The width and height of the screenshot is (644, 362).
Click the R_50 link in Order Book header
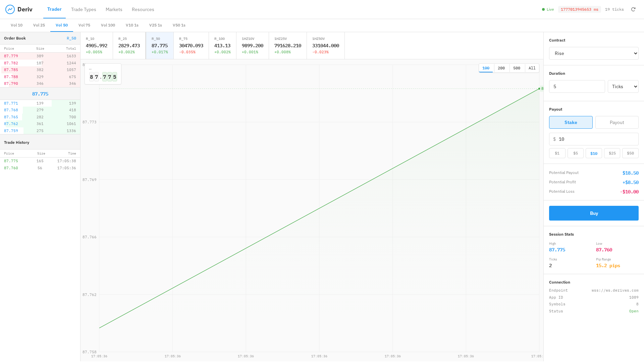[71, 38]
